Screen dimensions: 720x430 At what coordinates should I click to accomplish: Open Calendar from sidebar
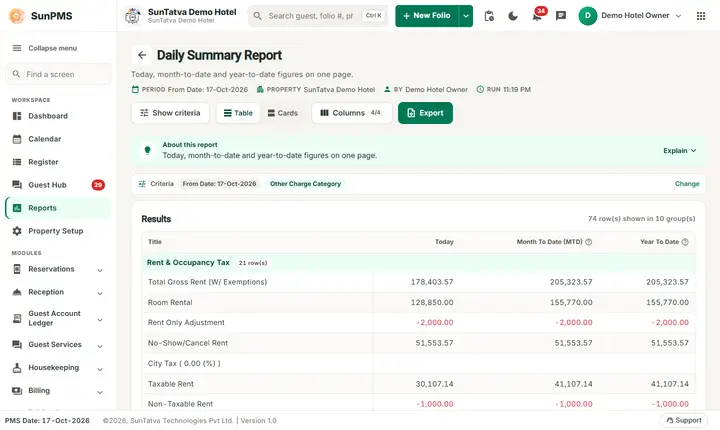pos(58,139)
